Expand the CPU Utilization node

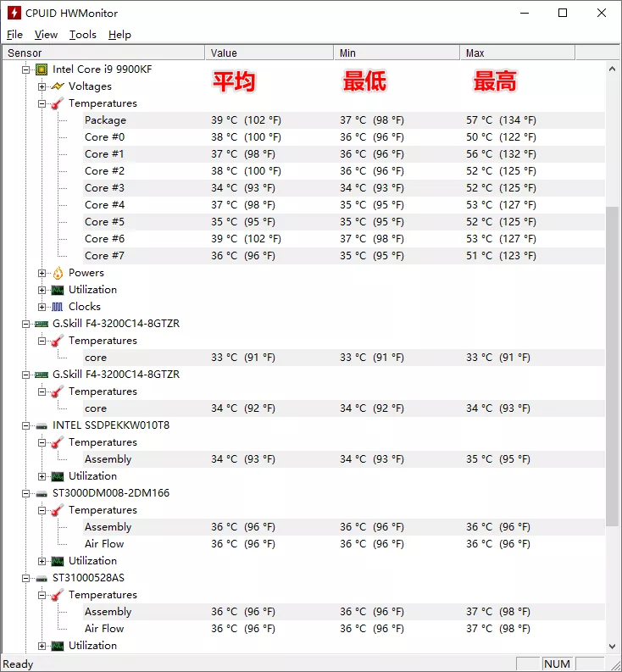[42, 290]
